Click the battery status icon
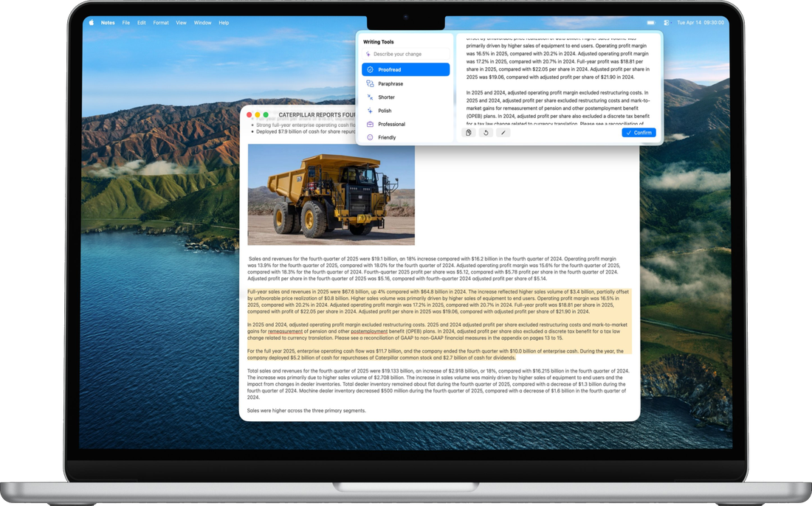Viewport: 812px width, 506px height. tap(651, 23)
